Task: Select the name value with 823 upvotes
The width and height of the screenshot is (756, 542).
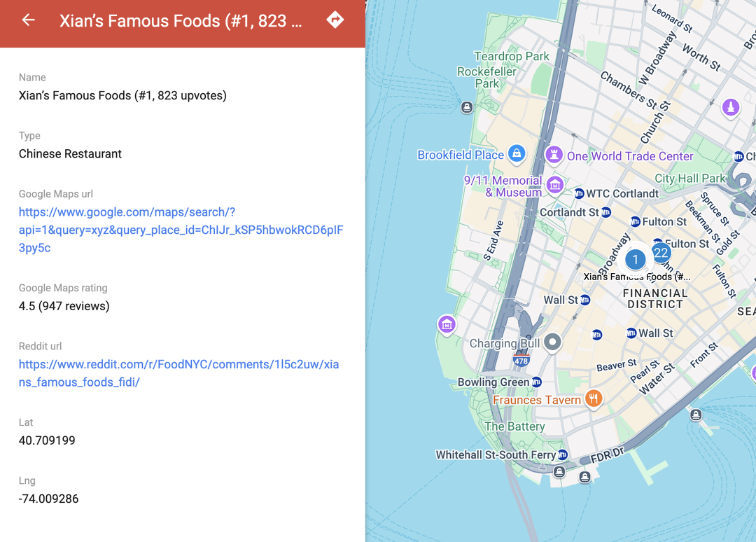Action: pyautogui.click(x=122, y=95)
